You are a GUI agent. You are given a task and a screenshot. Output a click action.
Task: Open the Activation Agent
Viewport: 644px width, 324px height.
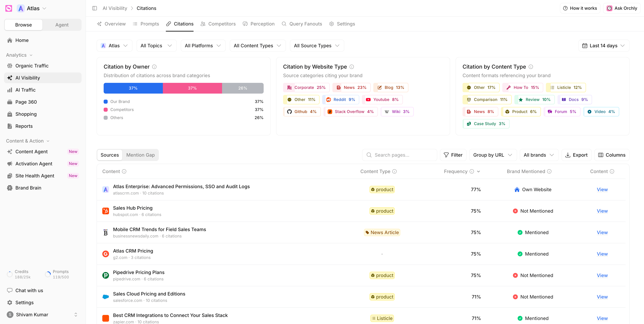[x=43, y=164]
